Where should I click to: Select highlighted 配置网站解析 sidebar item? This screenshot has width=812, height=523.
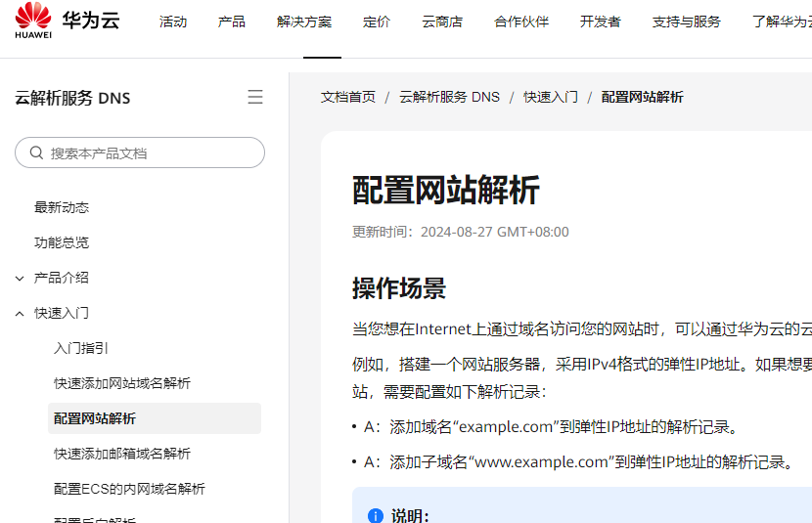click(x=155, y=418)
